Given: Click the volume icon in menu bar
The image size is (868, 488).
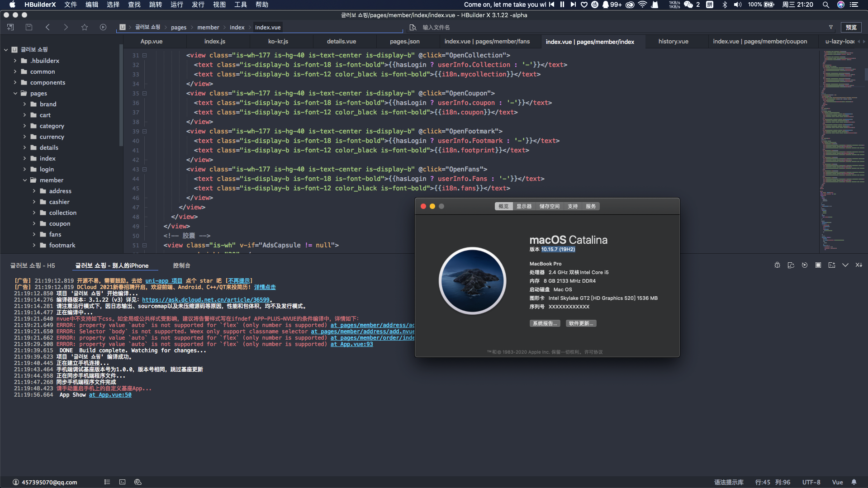Looking at the screenshot, I should coord(738,5).
